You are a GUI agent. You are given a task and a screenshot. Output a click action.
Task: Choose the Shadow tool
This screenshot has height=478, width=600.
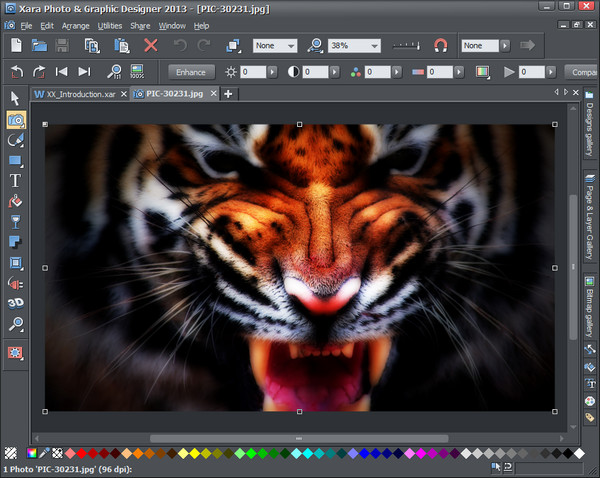point(15,242)
